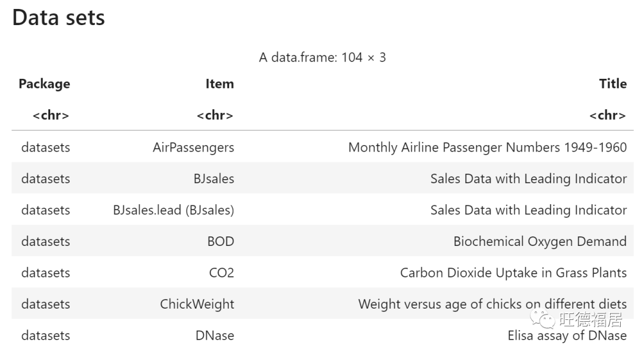The height and width of the screenshot is (348, 644).
Task: Click the <chr> type label under Title
Action: click(607, 115)
